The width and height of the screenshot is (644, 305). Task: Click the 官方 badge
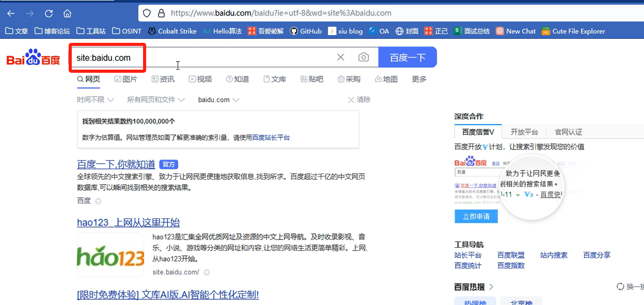coord(168,164)
